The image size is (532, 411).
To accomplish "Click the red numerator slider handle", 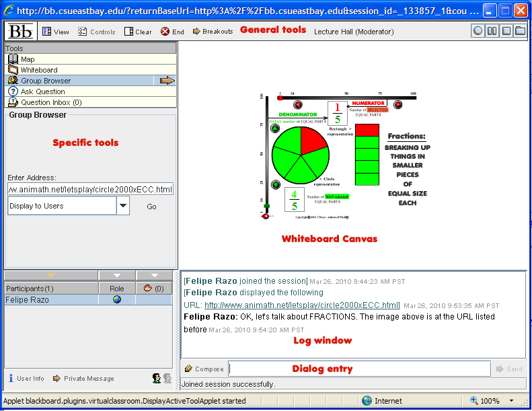I will pyautogui.click(x=280, y=98).
